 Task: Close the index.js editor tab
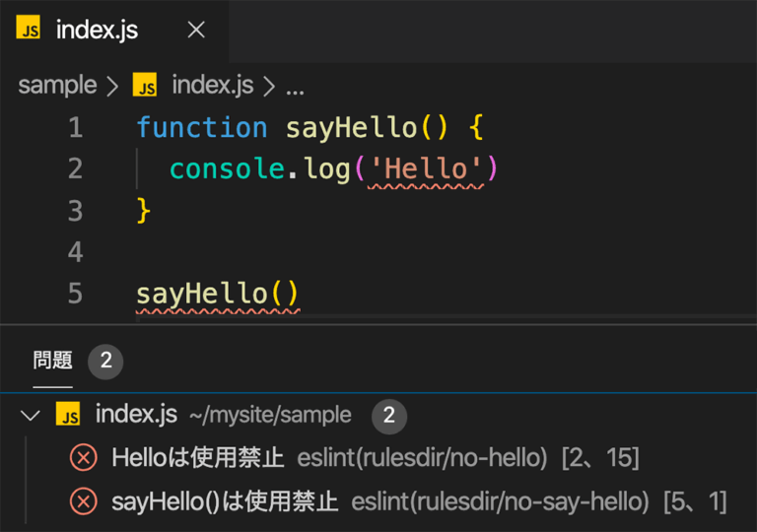[x=196, y=30]
